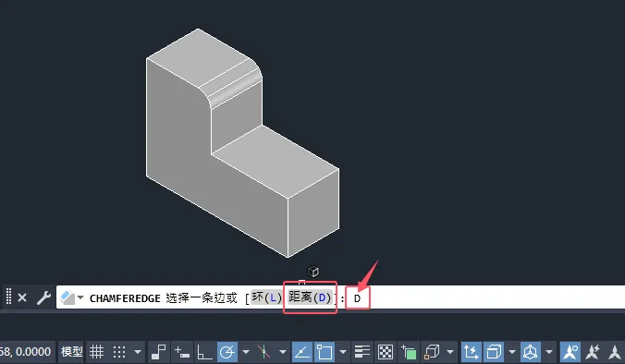This screenshot has height=364, width=625.
Task: Open selection filtering dropdown arrow
Action: (x=512, y=352)
